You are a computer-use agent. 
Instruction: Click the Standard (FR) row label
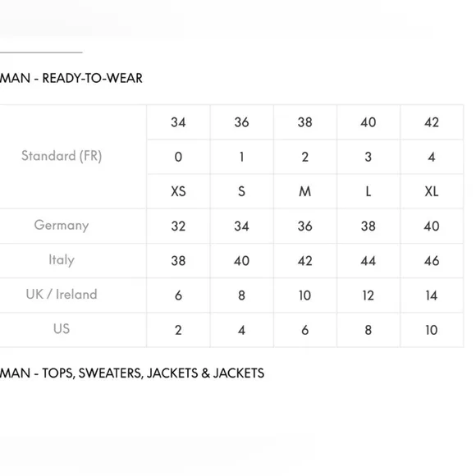coord(62,156)
